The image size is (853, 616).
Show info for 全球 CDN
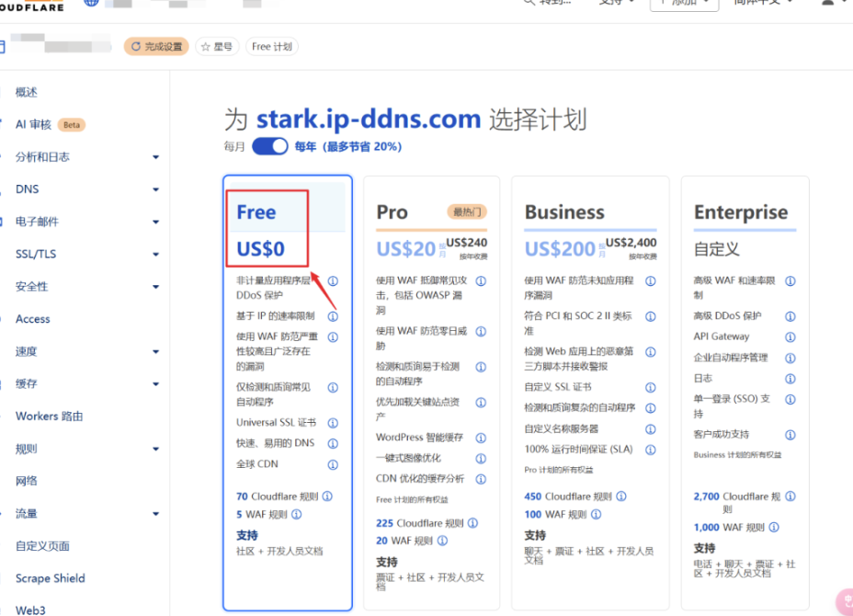point(333,464)
